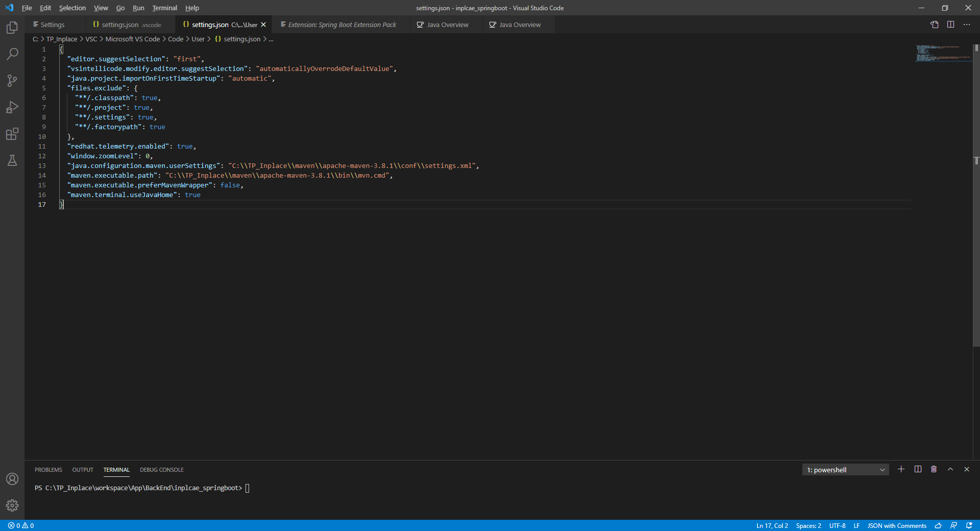980x531 pixels.
Task: Switch to the Debug Console tab
Action: [x=162, y=470]
